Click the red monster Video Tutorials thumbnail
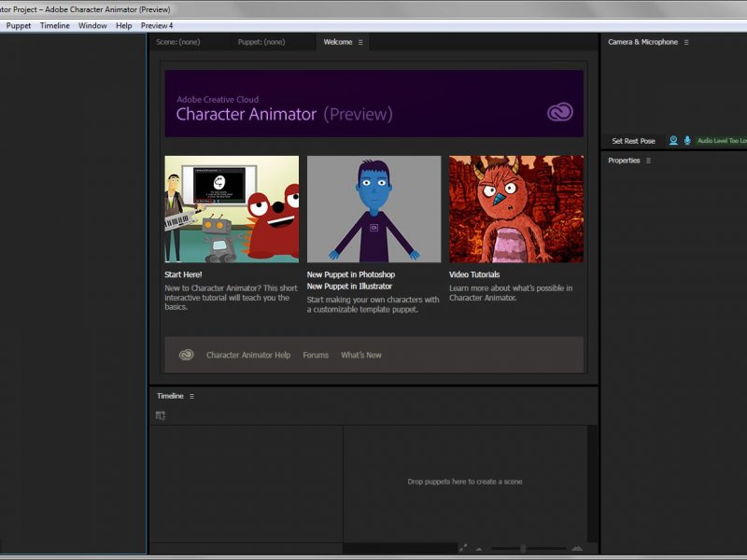747x560 pixels. 516,209
